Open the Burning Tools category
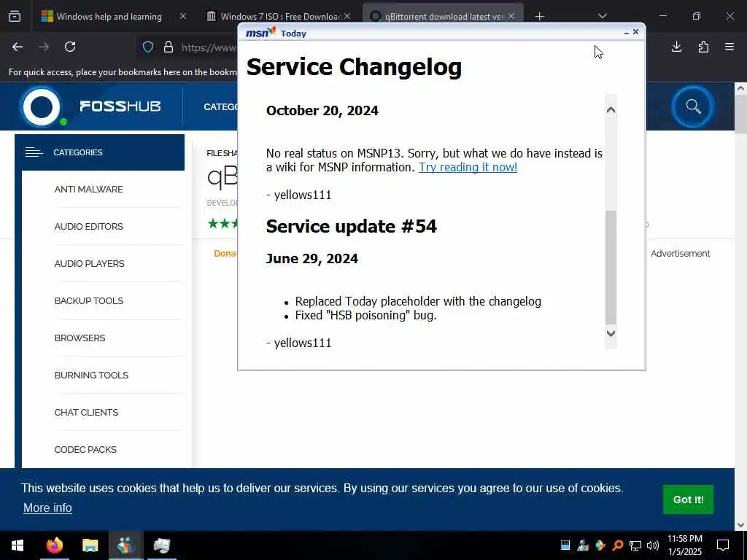The width and height of the screenshot is (747, 560). point(91,376)
